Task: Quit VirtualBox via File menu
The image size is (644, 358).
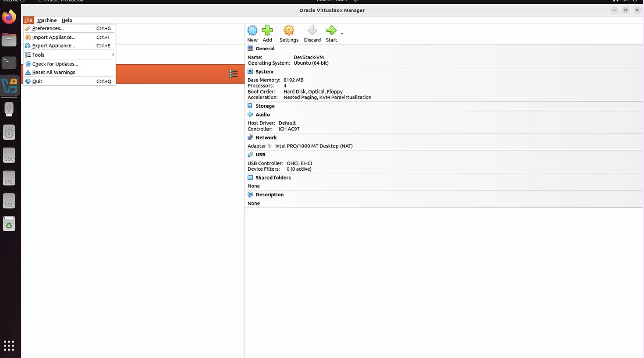Action: pos(69,81)
